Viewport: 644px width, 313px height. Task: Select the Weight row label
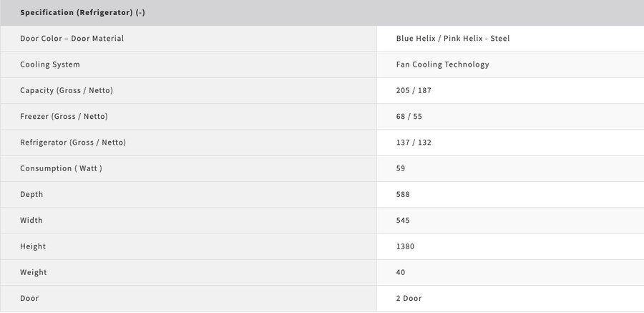coord(33,272)
